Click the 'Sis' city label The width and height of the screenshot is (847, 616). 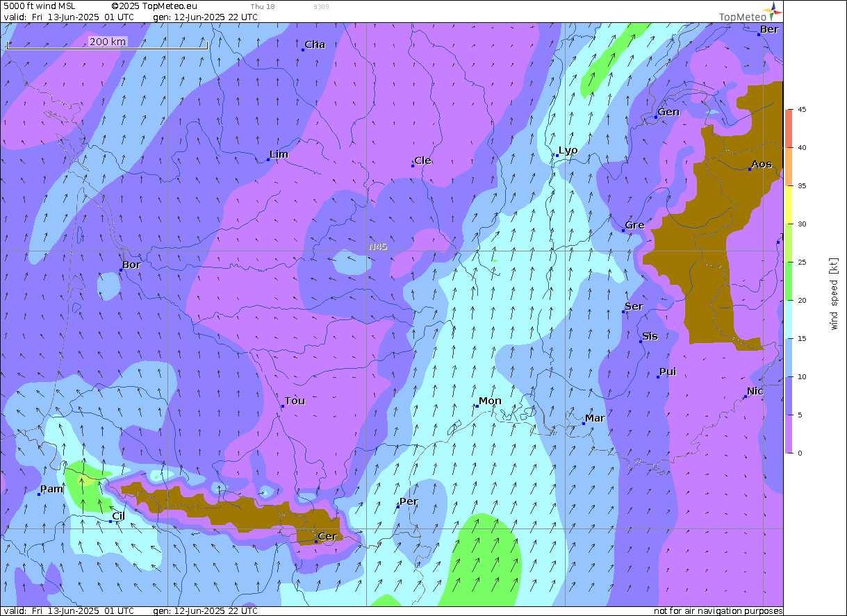tap(650, 336)
